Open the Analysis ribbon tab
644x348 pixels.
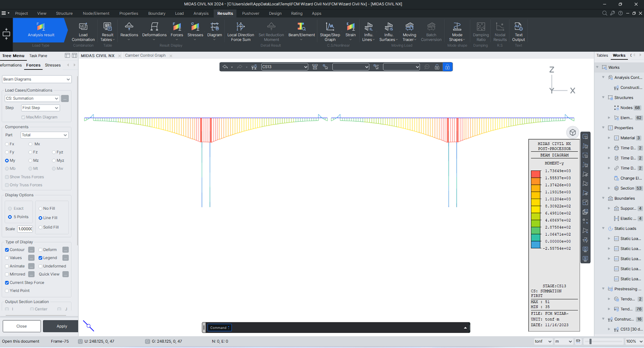(201, 13)
